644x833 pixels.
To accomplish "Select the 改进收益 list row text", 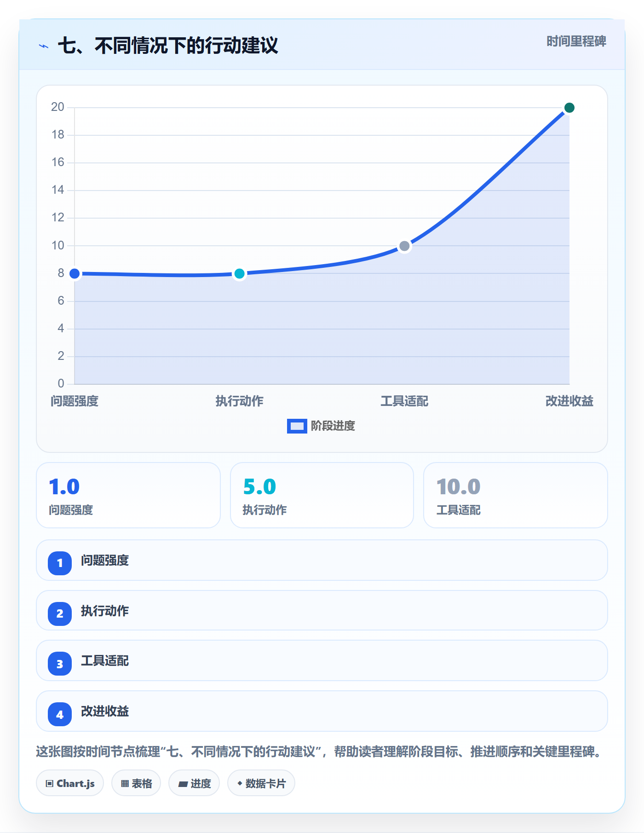I will (x=105, y=712).
